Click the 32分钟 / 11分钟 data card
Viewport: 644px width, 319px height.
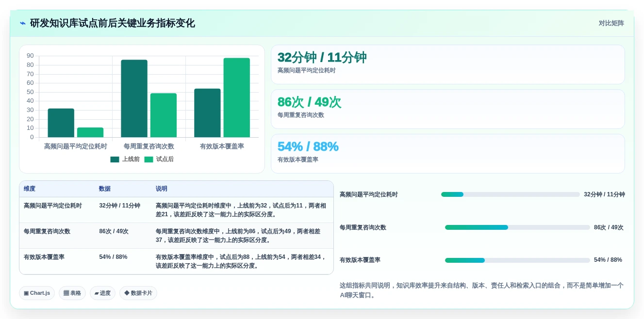pyautogui.click(x=448, y=64)
